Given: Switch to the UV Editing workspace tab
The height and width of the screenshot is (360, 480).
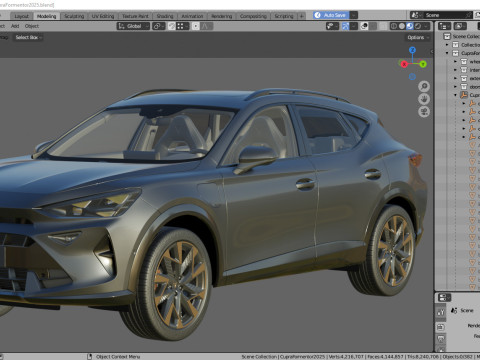Looking at the screenshot, I should tap(103, 16).
